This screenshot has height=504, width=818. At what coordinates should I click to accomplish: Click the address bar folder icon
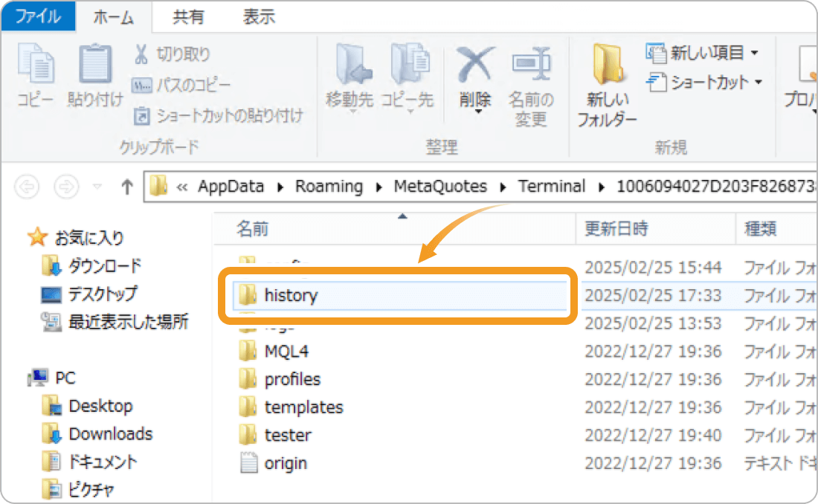(158, 187)
